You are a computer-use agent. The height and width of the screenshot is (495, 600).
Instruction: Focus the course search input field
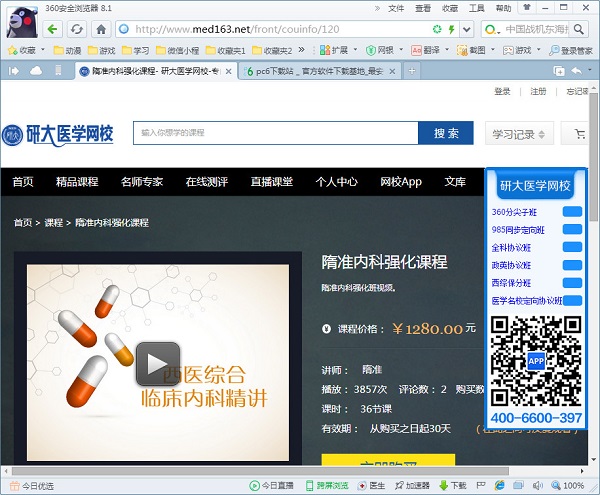click(x=276, y=133)
